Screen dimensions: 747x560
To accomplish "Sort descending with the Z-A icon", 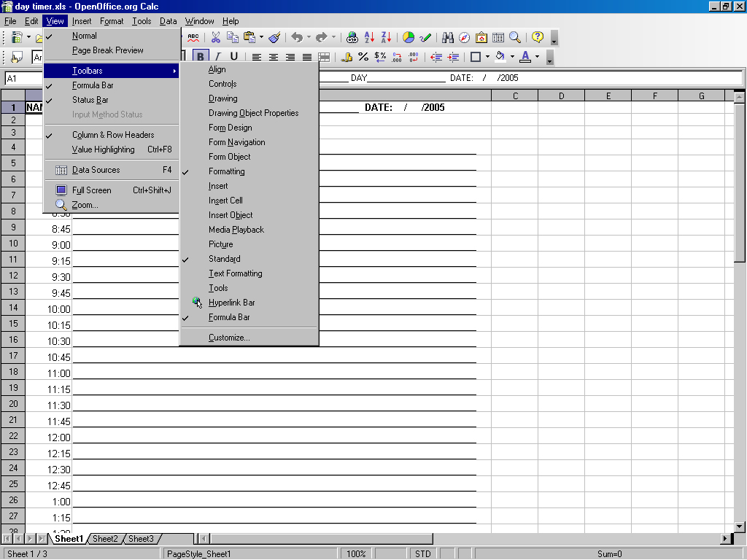I will pos(387,38).
